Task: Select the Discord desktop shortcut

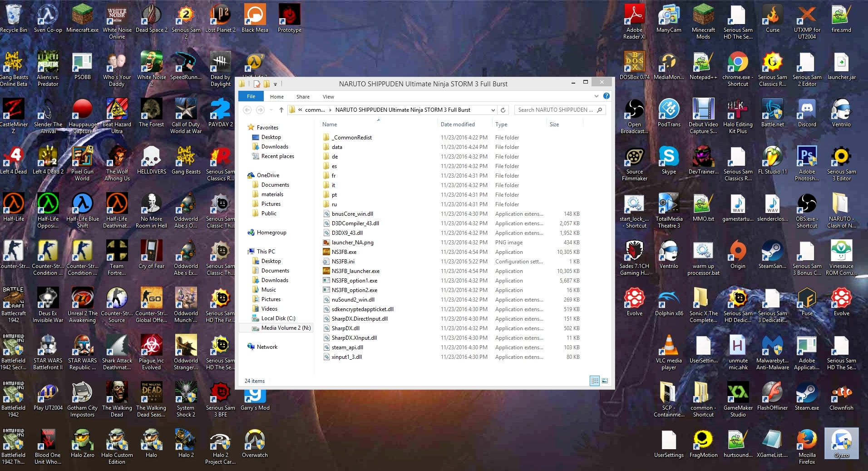Action: point(807,113)
